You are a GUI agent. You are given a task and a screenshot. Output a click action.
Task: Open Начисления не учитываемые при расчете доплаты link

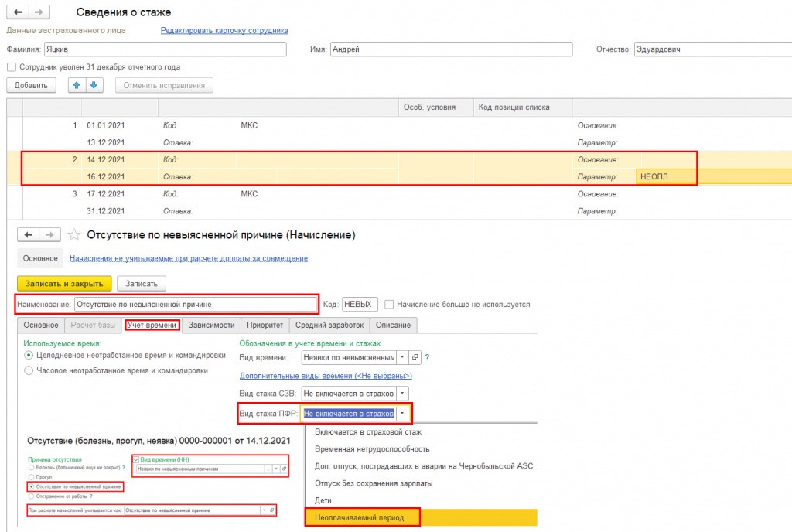[189, 258]
